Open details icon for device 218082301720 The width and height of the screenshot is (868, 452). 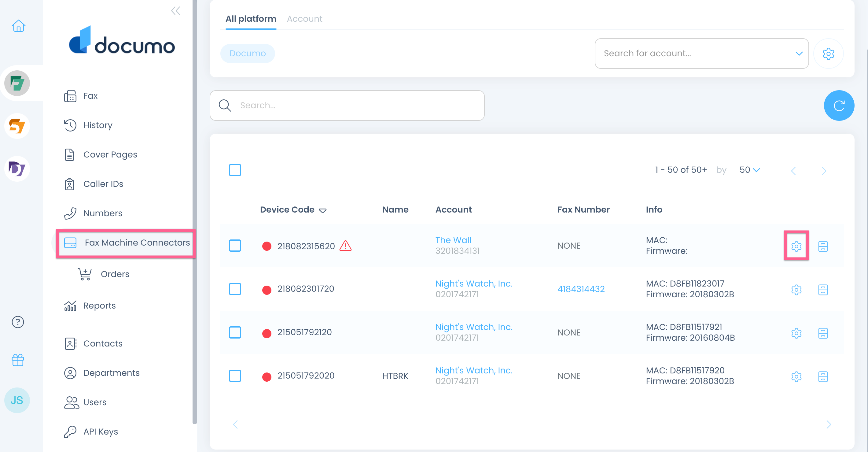coord(823,290)
